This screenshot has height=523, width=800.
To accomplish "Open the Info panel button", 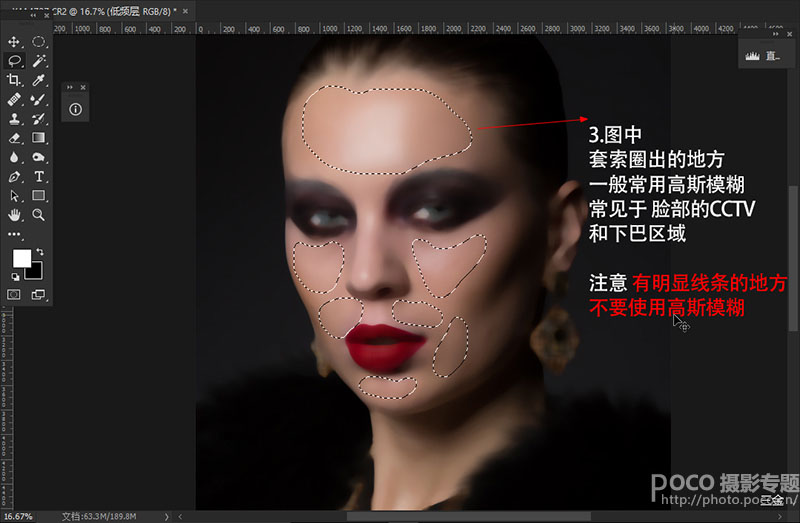I will tap(76, 109).
